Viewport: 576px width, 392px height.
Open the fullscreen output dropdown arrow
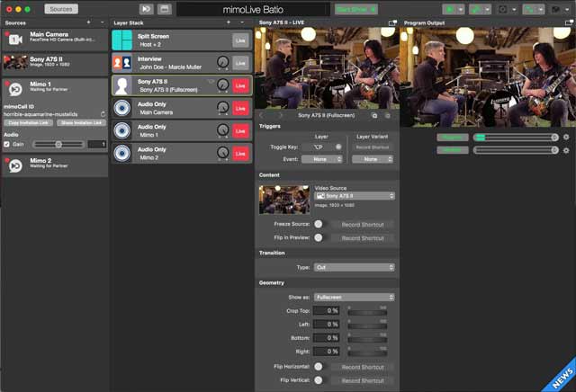point(514,9)
